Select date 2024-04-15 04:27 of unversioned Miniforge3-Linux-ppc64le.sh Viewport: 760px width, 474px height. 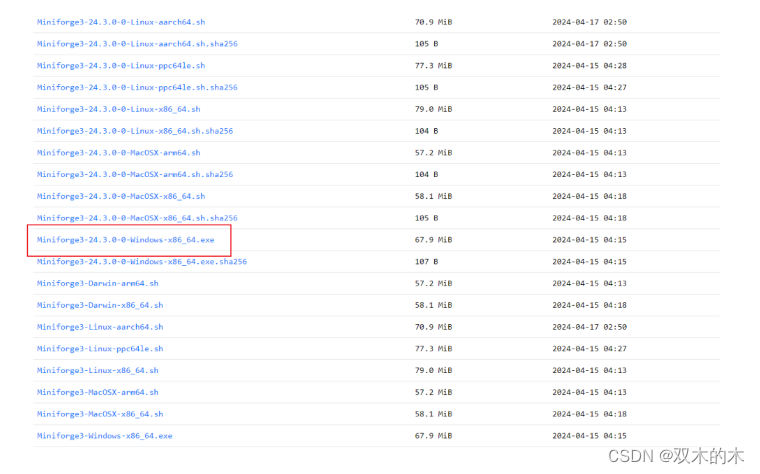(x=589, y=349)
